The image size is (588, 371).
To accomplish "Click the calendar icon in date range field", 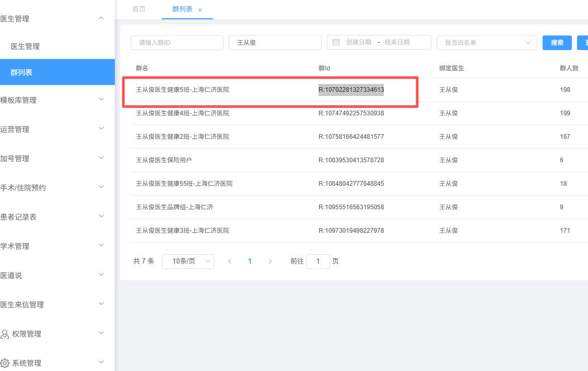I will (x=336, y=42).
